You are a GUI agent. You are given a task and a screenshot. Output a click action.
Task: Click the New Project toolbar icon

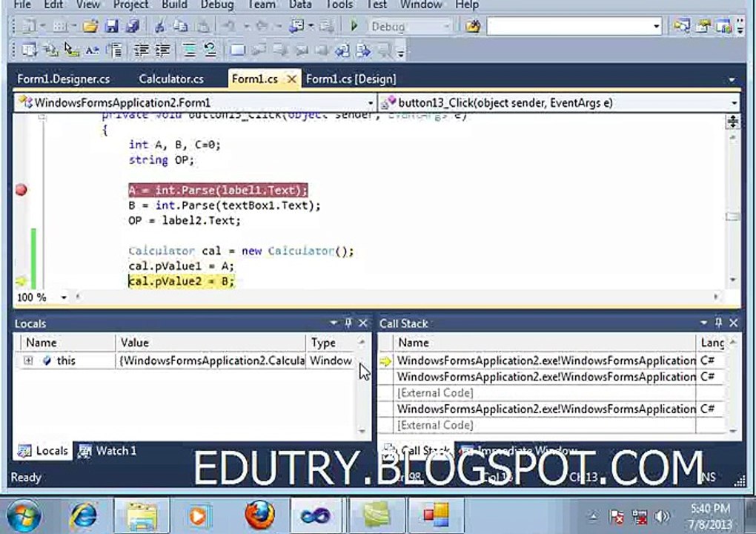click(x=29, y=26)
